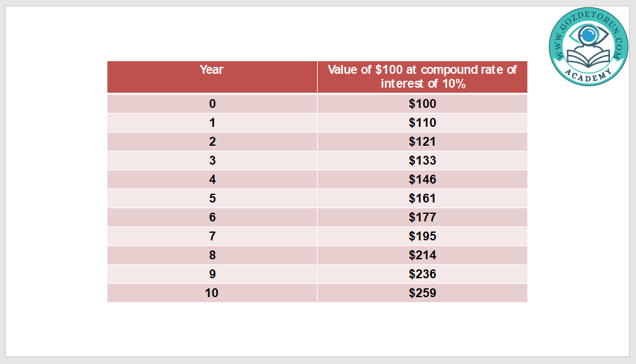Image resolution: width=636 pixels, height=364 pixels.
Task: Click the year 5 cell
Action: click(212, 198)
